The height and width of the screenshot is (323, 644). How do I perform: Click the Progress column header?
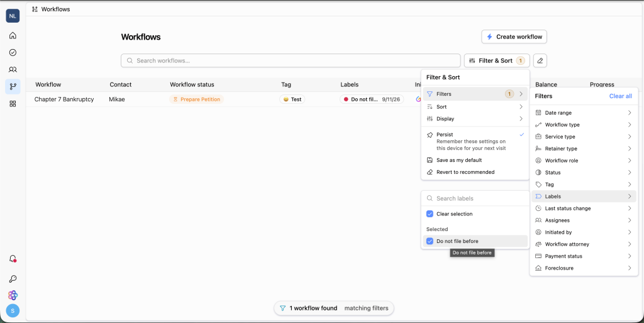pyautogui.click(x=602, y=84)
